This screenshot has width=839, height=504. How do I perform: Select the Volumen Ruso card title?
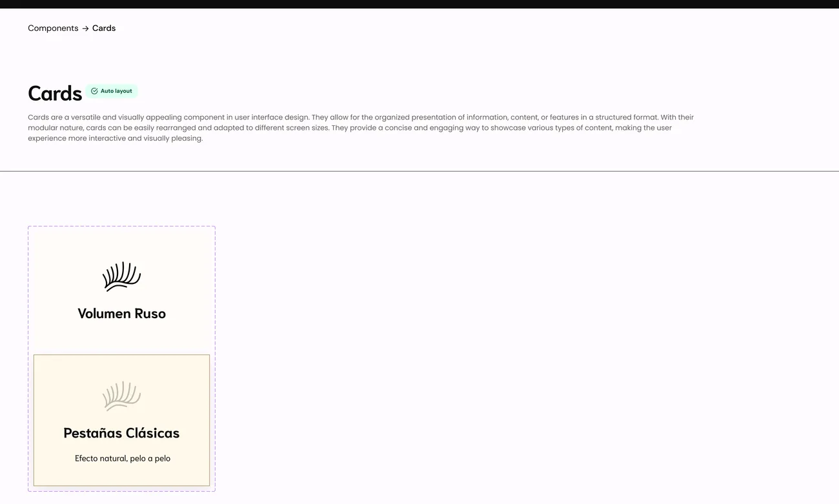point(121,314)
